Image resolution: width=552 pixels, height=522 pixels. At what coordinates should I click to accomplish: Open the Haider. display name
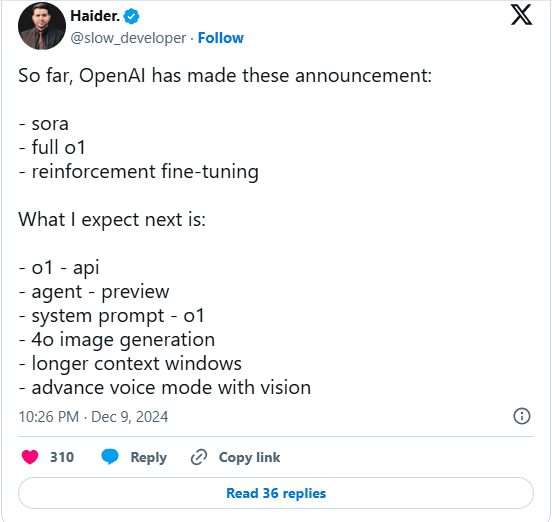(x=95, y=16)
